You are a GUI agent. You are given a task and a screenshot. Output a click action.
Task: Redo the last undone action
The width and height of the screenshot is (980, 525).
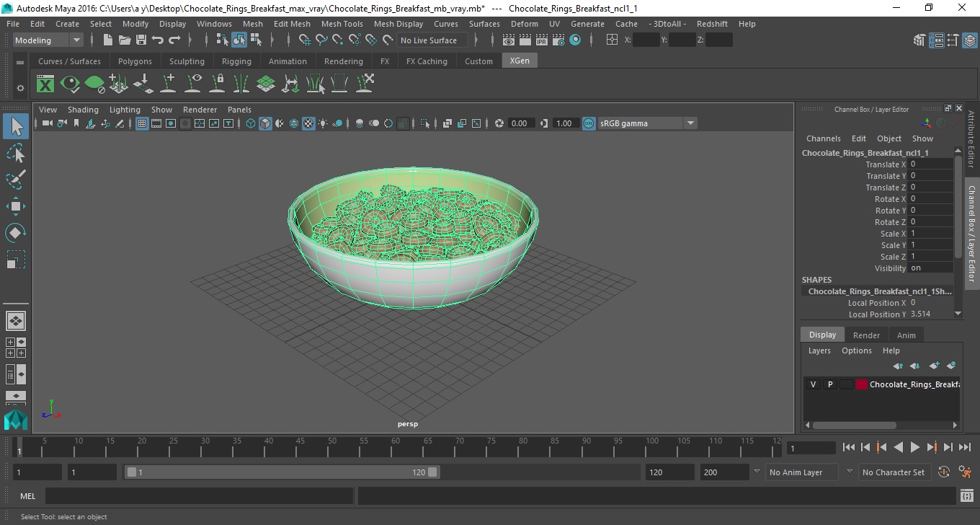click(x=174, y=40)
